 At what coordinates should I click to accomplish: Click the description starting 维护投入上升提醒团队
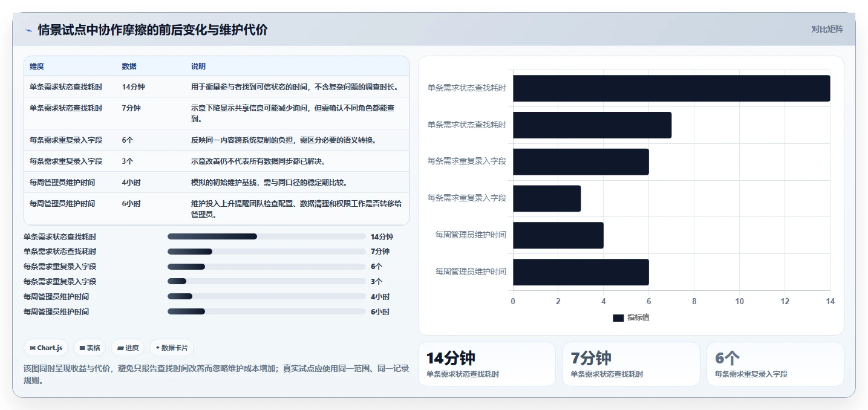[x=296, y=209]
